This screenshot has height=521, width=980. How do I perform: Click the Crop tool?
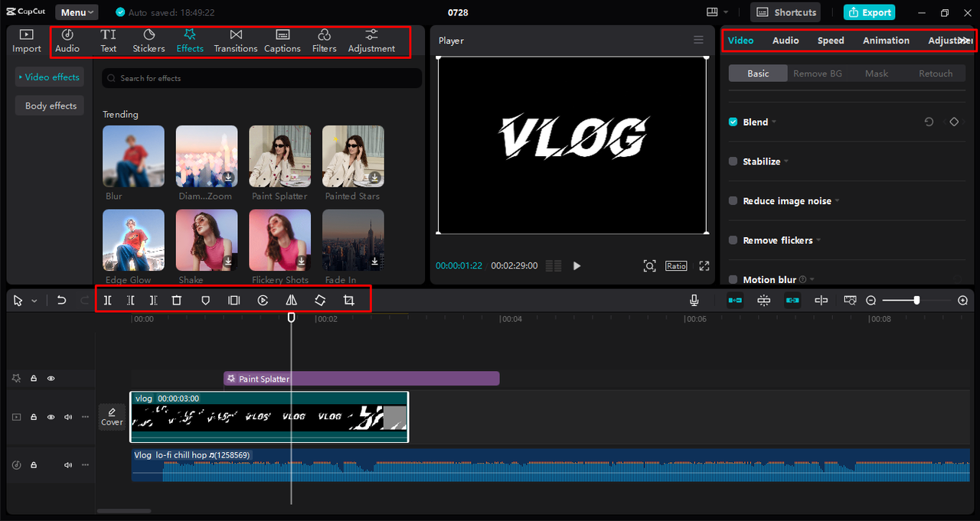click(x=349, y=301)
